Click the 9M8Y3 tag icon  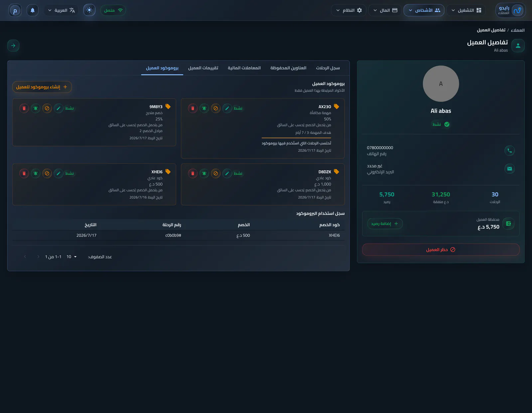(x=168, y=106)
